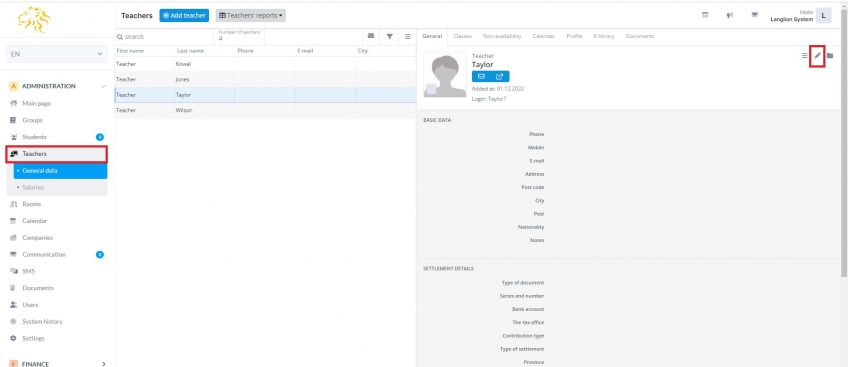Click the Users icon in the sidebar
Screen dimensions: 848x367
click(x=14, y=304)
